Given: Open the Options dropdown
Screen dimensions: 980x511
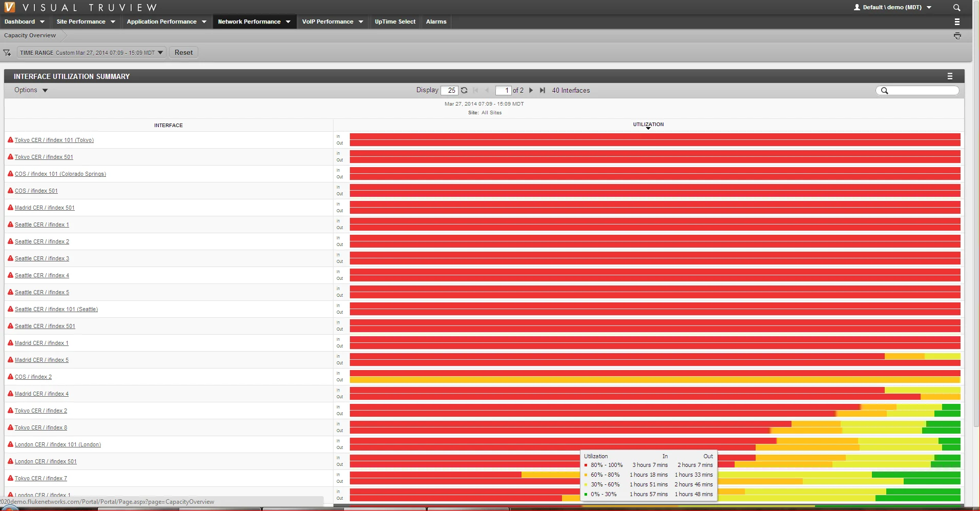Looking at the screenshot, I should (x=31, y=90).
